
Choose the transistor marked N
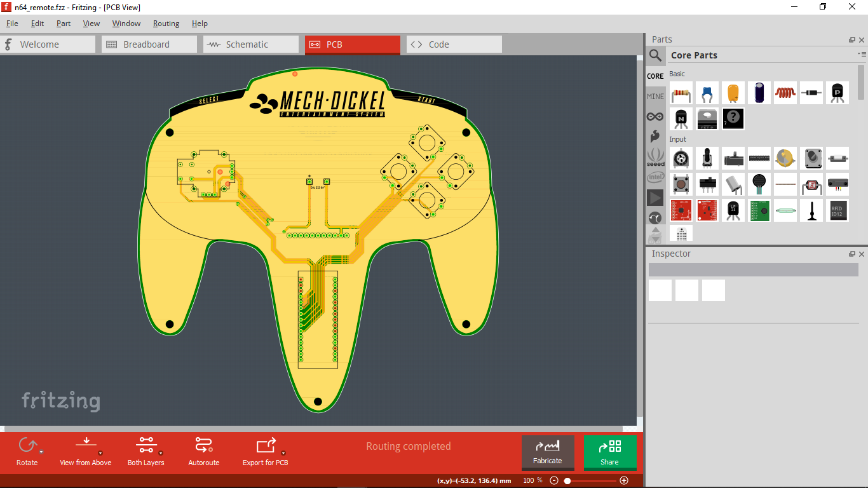point(682,118)
